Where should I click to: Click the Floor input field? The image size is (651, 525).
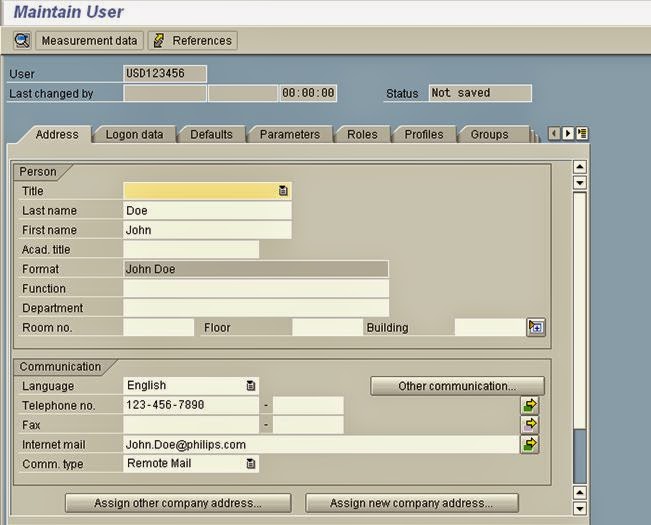[x=327, y=327]
